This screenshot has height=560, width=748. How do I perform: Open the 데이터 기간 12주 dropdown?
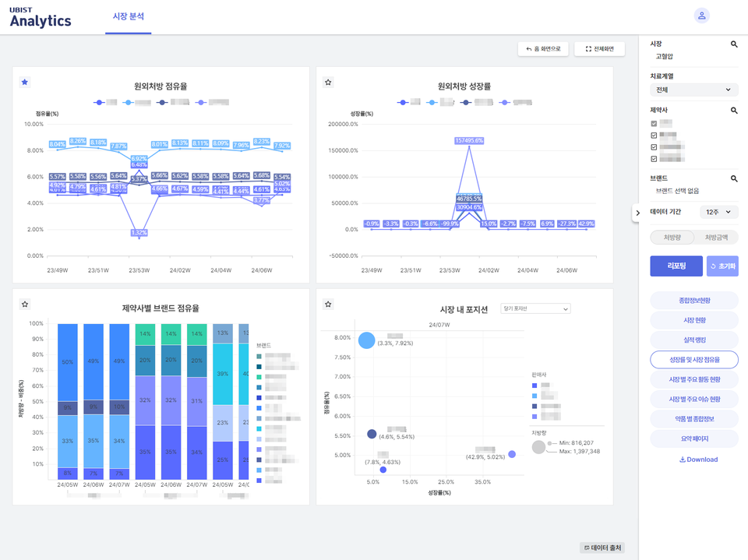[x=720, y=212]
